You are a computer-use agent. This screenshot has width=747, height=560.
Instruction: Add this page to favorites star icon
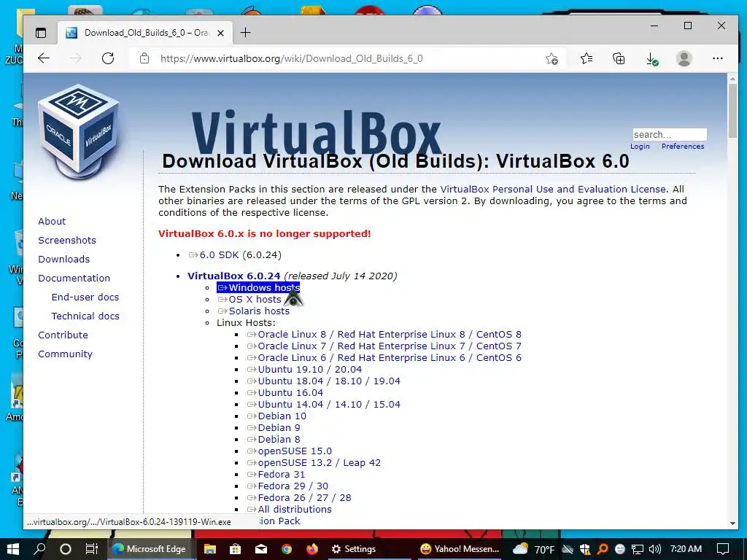pyautogui.click(x=551, y=58)
